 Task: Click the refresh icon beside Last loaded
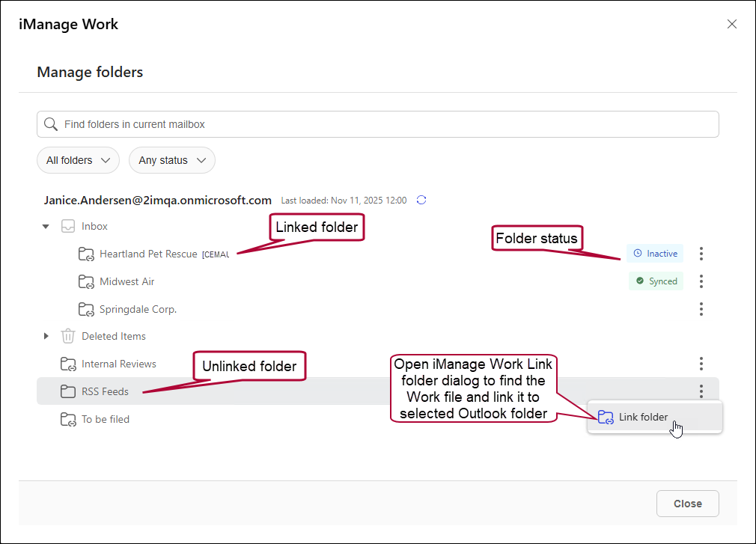coord(421,200)
